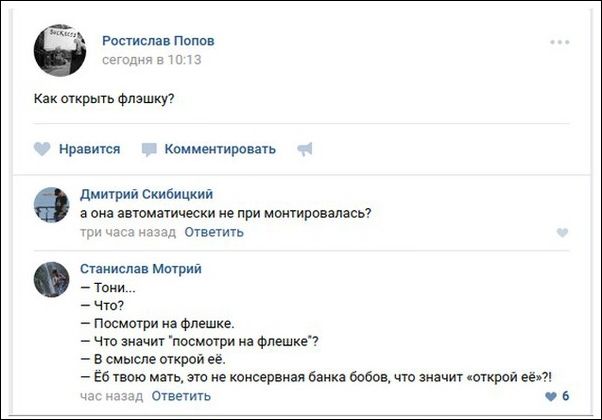Reply to Дмитрий Скибицкий's comment
The height and width of the screenshot is (420, 602).
tap(213, 232)
